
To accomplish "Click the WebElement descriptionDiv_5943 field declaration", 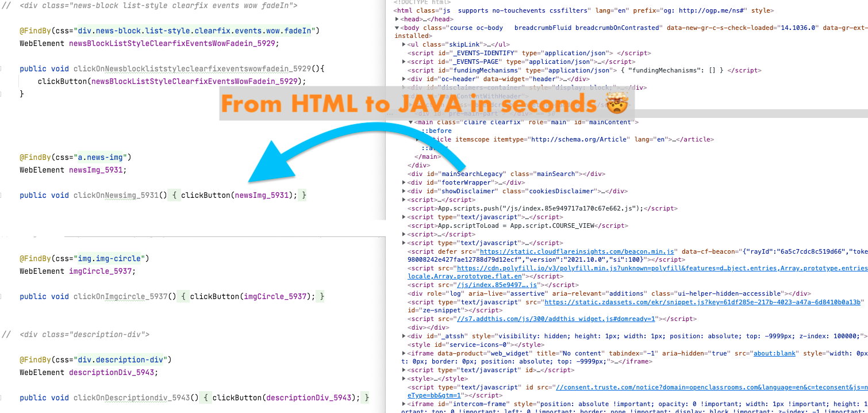I will tap(89, 372).
